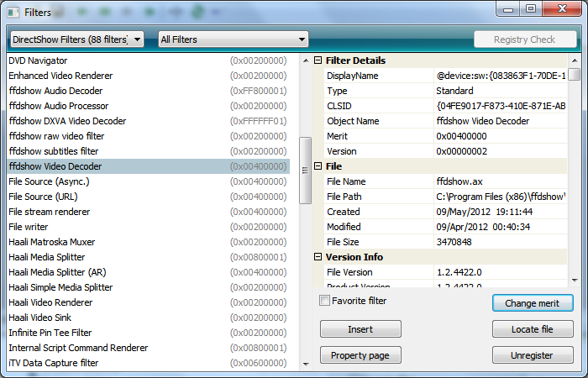Select Haali Media Splitter (AR) filter
588x378 pixels.
pyautogui.click(x=148, y=272)
